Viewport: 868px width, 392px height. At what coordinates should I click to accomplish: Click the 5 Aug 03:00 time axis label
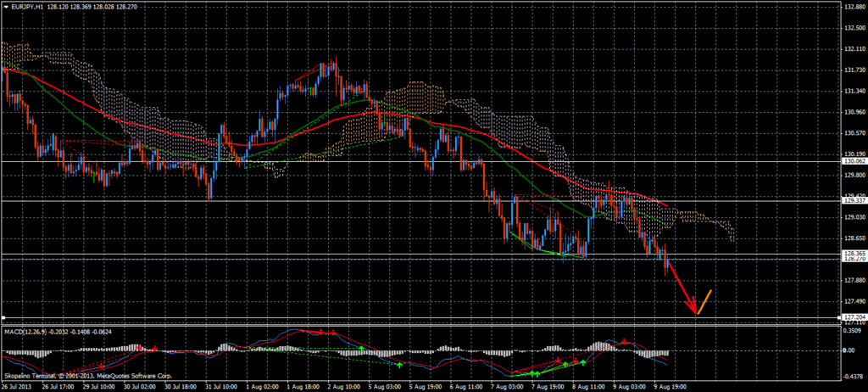click(384, 386)
